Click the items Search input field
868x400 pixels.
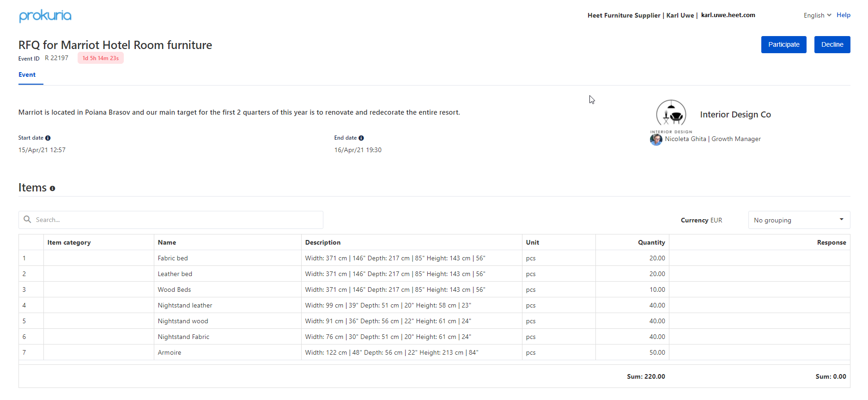(171, 220)
